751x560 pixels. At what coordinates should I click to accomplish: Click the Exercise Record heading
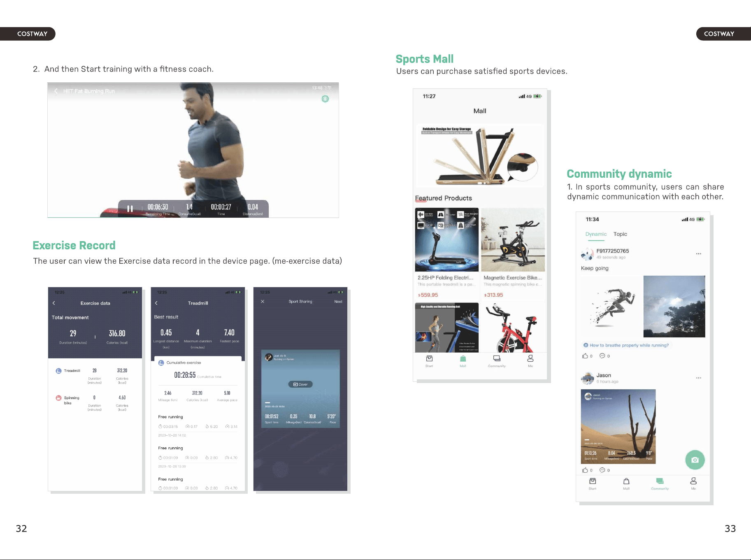click(74, 245)
